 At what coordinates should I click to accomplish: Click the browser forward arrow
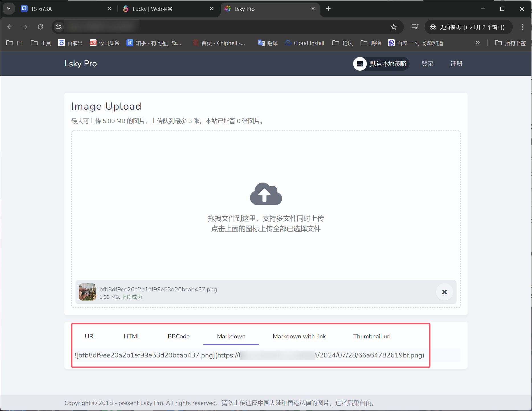[25, 27]
